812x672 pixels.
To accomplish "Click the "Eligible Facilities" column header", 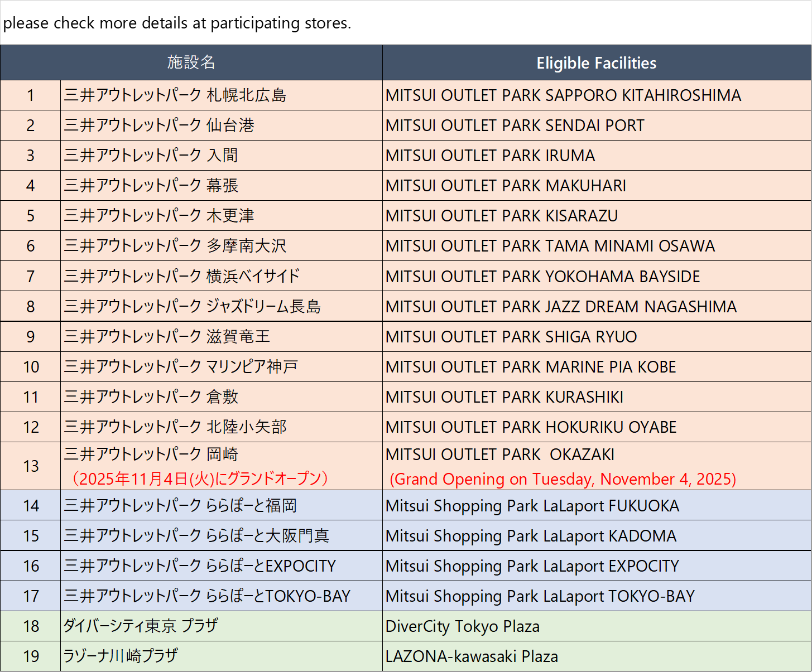I will [x=596, y=63].
